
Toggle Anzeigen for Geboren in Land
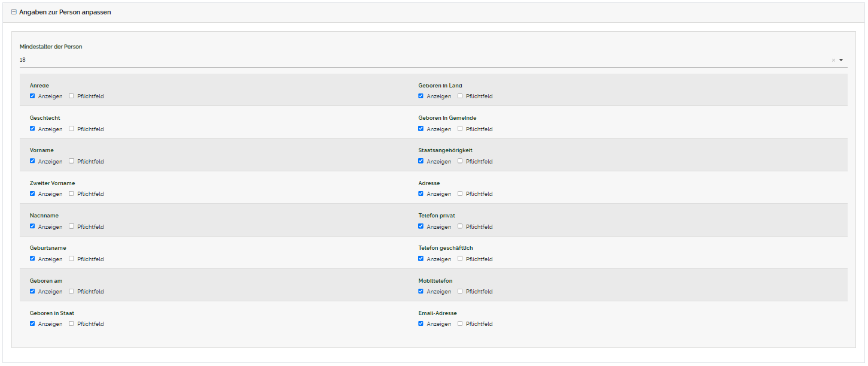[421, 96]
